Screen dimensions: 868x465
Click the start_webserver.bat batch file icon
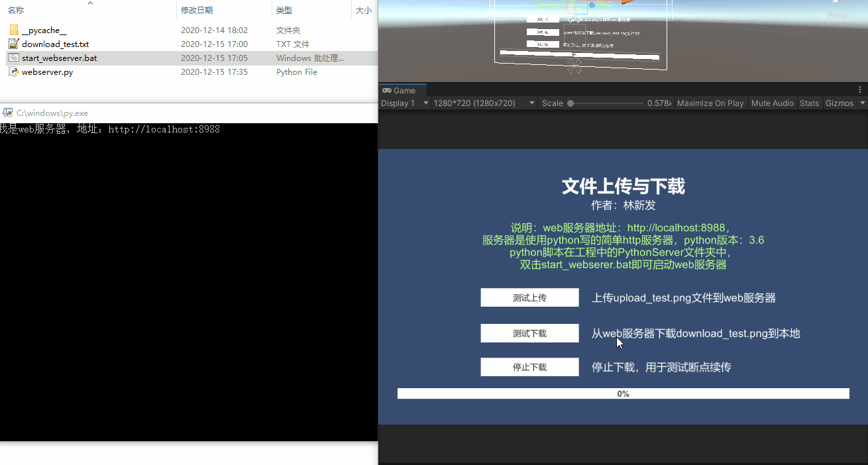(x=13, y=58)
